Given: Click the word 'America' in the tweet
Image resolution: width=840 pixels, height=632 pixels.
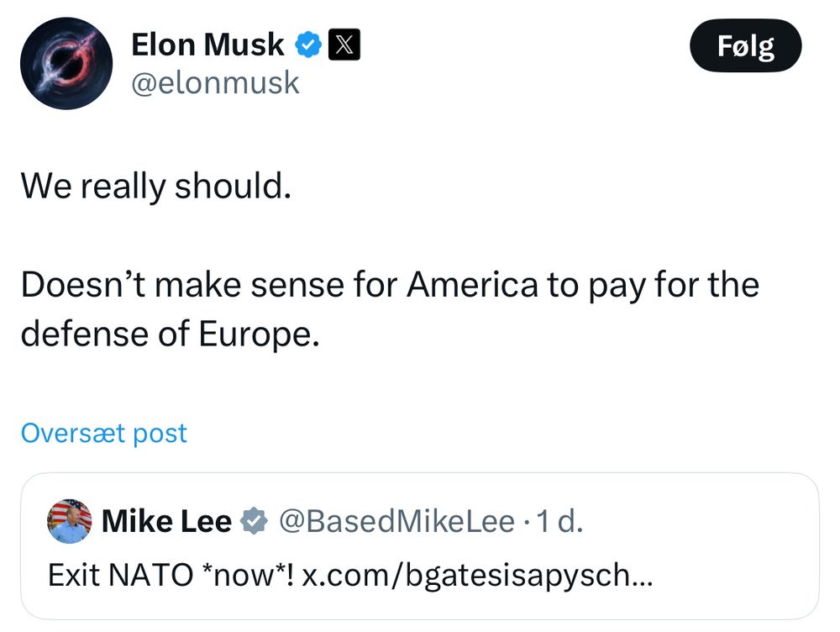Looking at the screenshot, I should (x=472, y=285).
